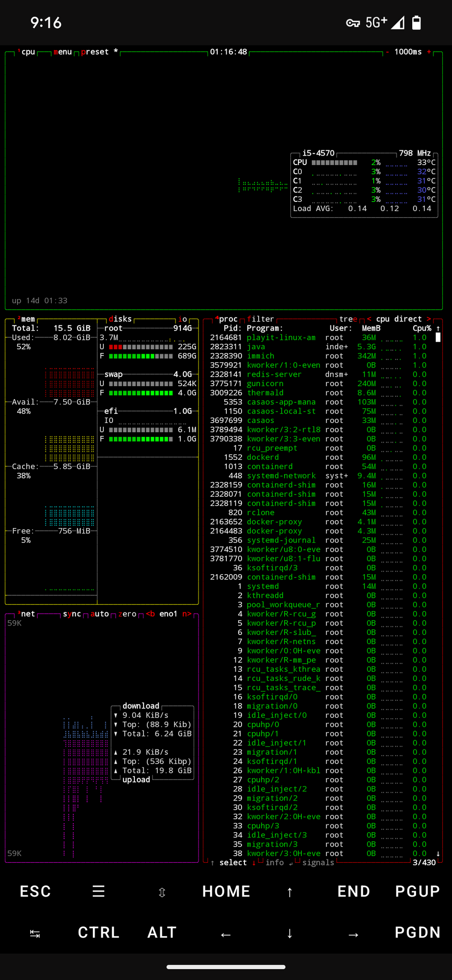The width and height of the screenshot is (452, 980).
Task: Zero the network totals
Action: click(127, 613)
